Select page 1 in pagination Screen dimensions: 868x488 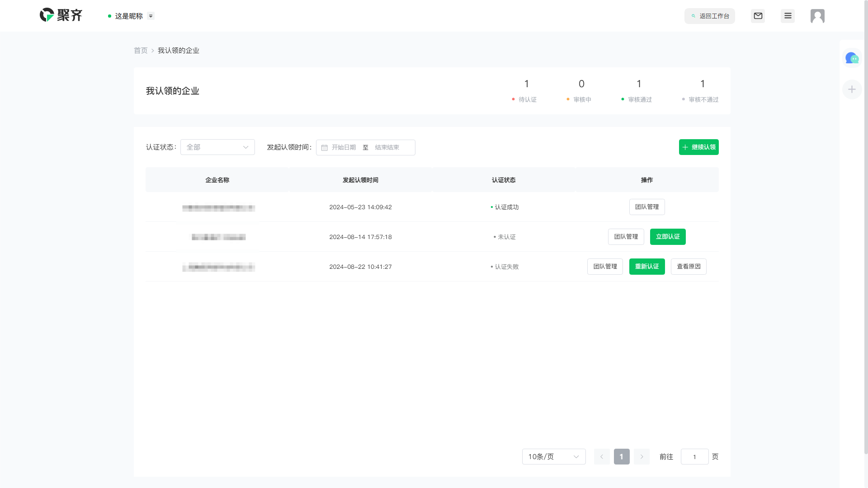622,457
